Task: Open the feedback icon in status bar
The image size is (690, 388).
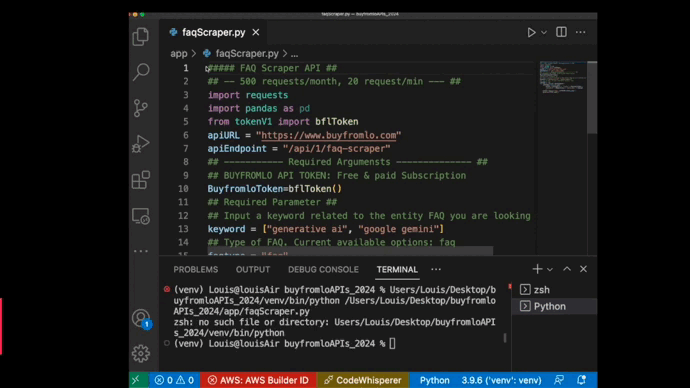Action: [559, 380]
